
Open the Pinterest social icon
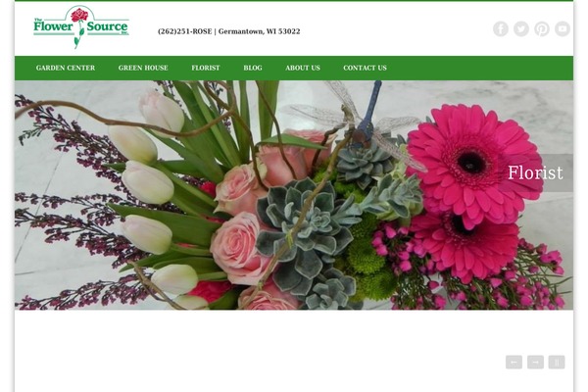coord(542,28)
